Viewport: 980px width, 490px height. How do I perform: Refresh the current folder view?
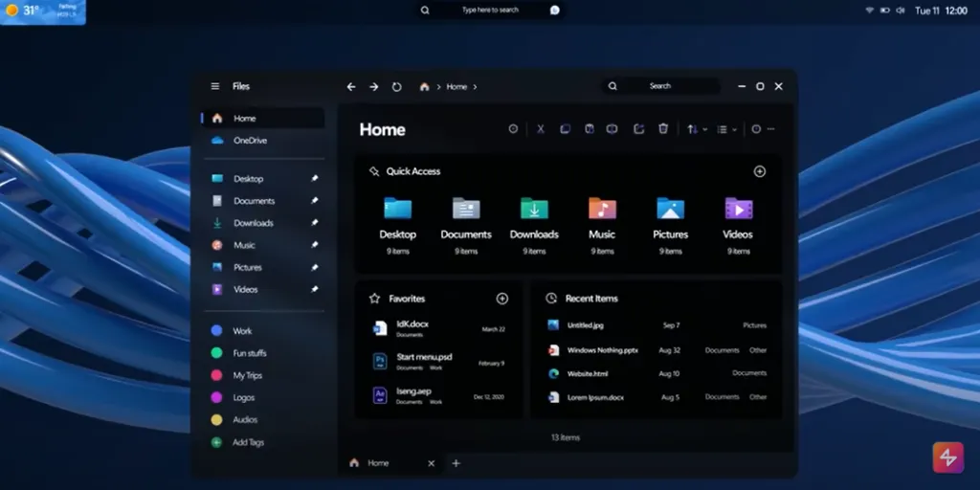click(397, 87)
